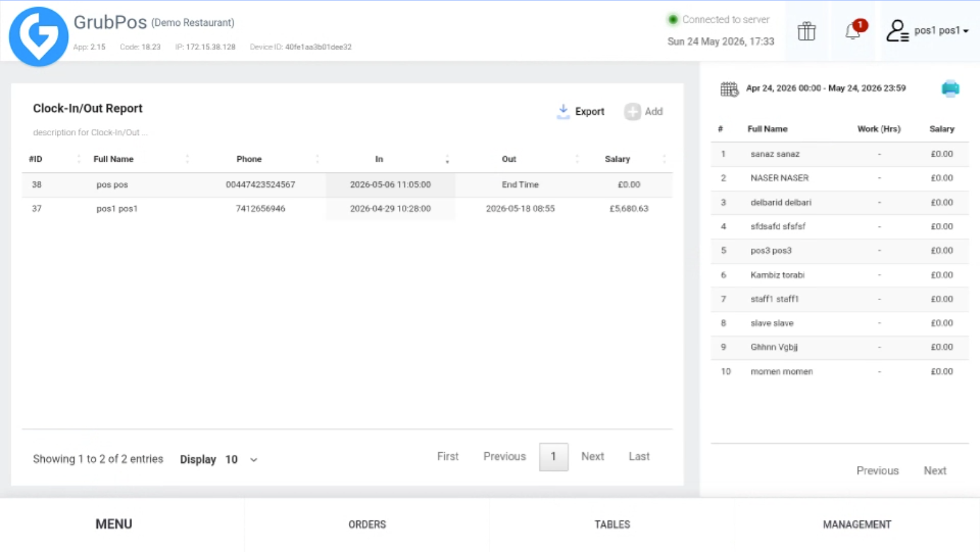The width and height of the screenshot is (980, 552).
Task: Switch to the MANAGEMENT tab
Action: coord(857,524)
